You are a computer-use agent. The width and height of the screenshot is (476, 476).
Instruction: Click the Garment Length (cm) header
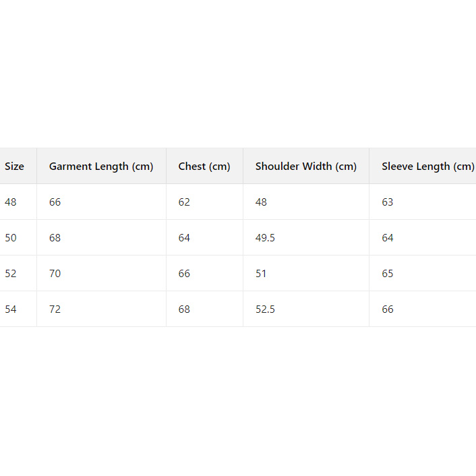pos(101,167)
